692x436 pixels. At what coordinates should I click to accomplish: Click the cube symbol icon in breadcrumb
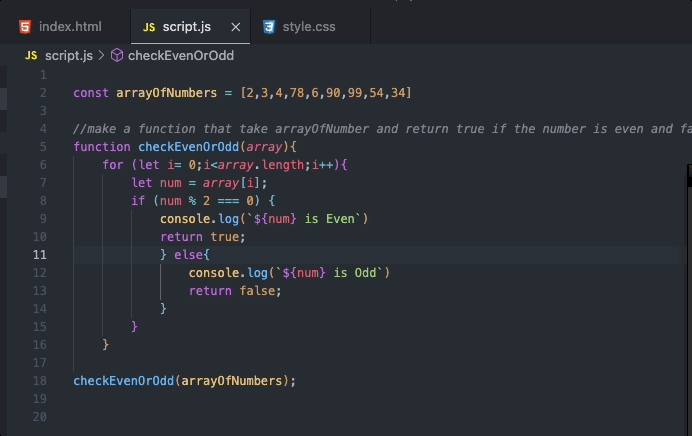point(117,56)
